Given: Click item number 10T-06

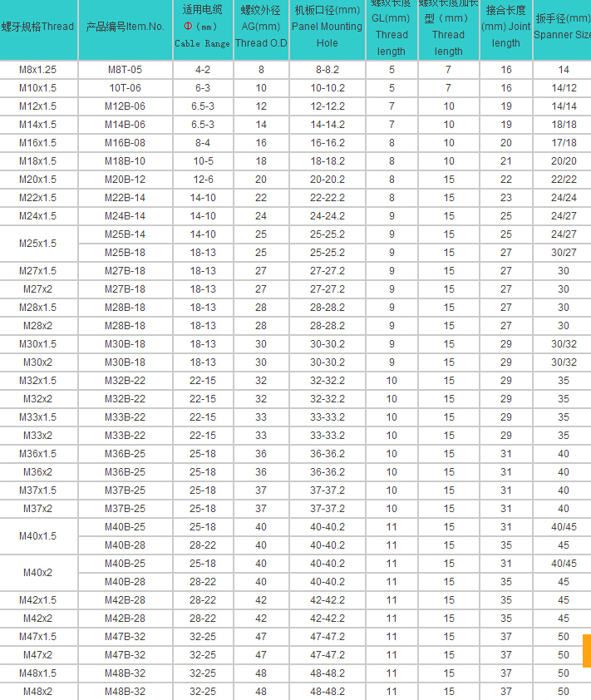Looking at the screenshot, I should 125,88.
